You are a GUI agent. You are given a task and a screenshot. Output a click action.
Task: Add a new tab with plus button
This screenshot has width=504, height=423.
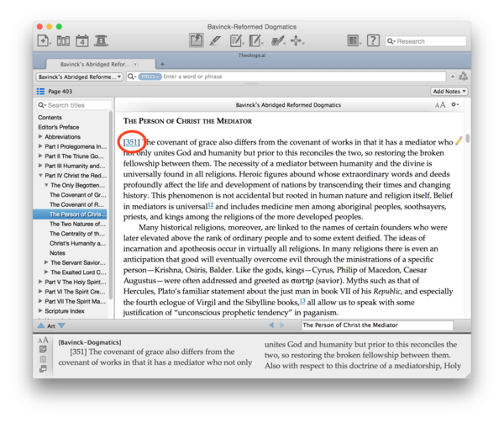[162, 64]
